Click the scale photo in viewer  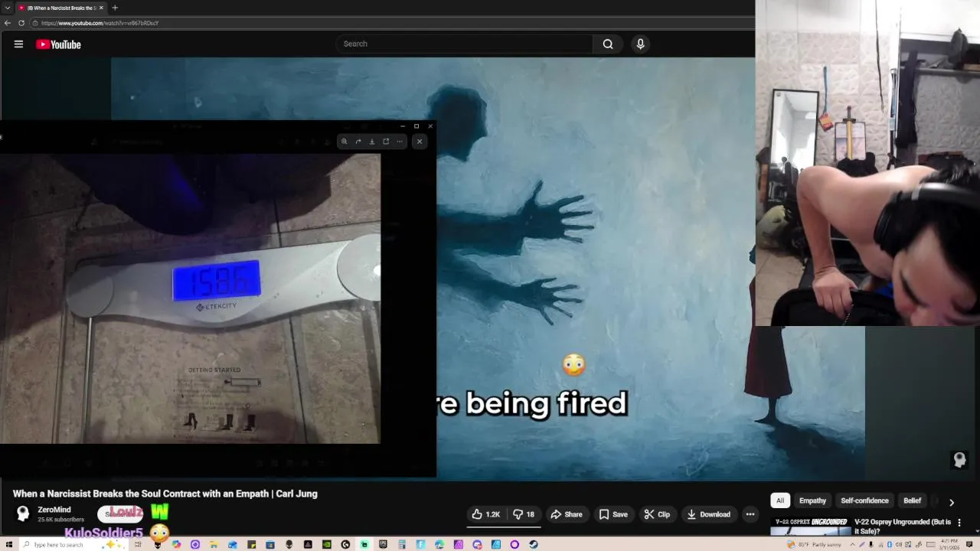[x=190, y=298]
